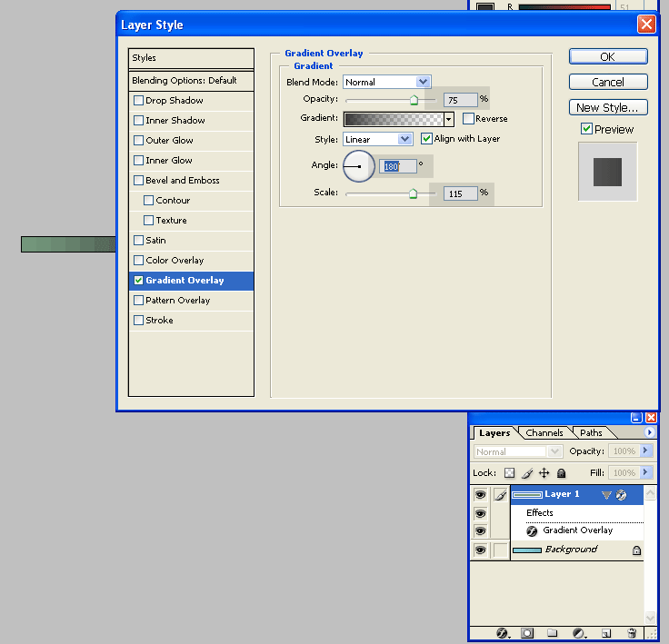This screenshot has width=669, height=644.
Task: Enable the Texture checkbox
Action: point(148,221)
